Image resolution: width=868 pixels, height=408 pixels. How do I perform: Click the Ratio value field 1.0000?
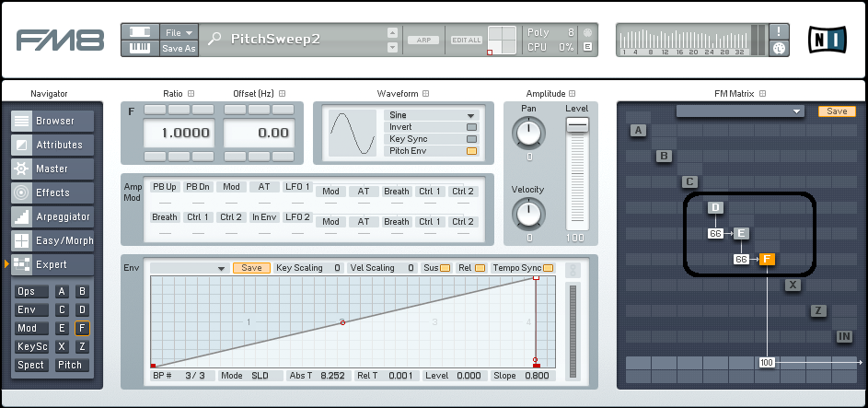coord(179,133)
